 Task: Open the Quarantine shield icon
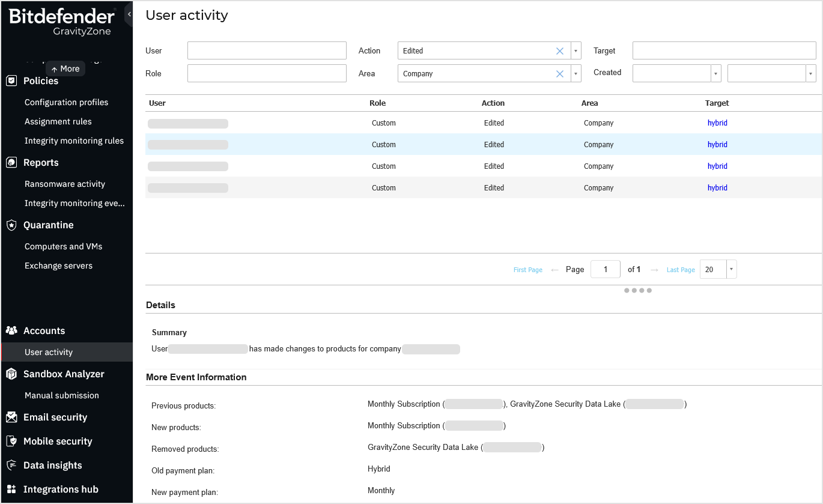(x=12, y=225)
